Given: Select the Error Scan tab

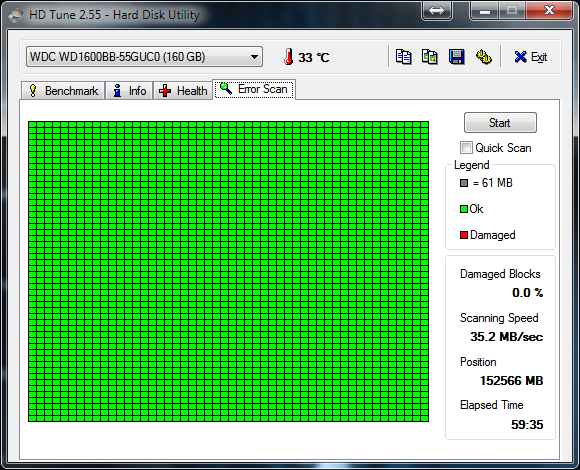Looking at the screenshot, I should point(254,89).
